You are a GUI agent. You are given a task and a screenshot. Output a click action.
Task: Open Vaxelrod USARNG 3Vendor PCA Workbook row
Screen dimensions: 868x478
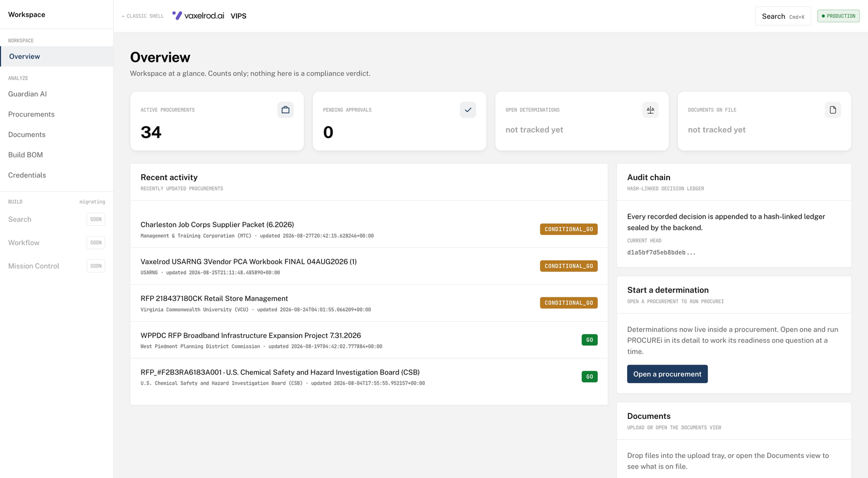click(369, 266)
